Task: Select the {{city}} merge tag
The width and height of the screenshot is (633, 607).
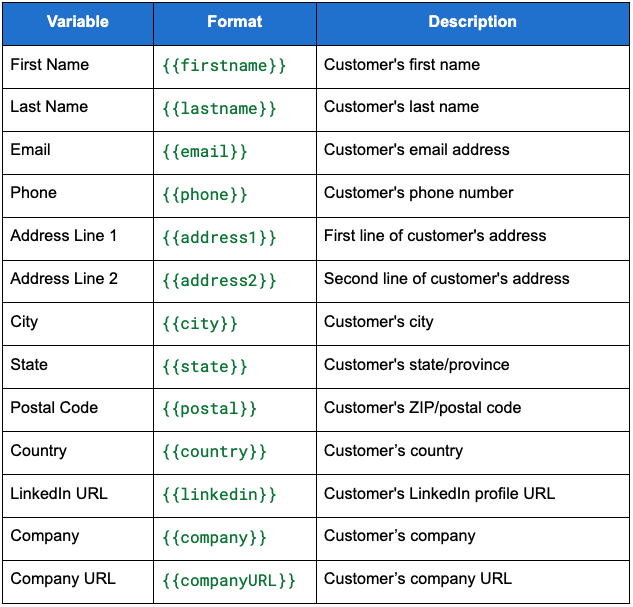Action: coord(200,324)
